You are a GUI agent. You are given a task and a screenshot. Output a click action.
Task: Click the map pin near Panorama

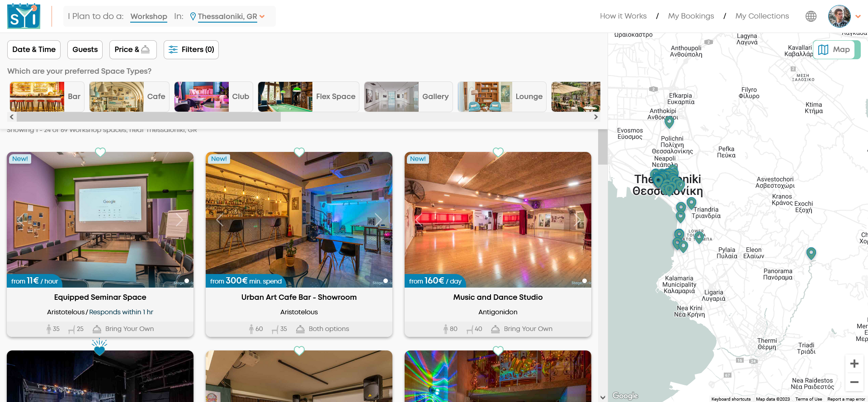pos(811,253)
